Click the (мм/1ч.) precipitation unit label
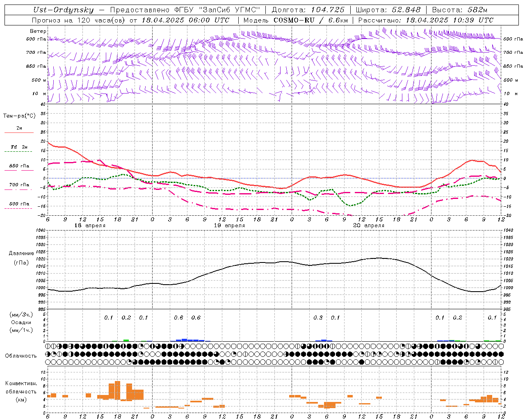The width and height of the screenshot is (525, 420). click(21, 330)
